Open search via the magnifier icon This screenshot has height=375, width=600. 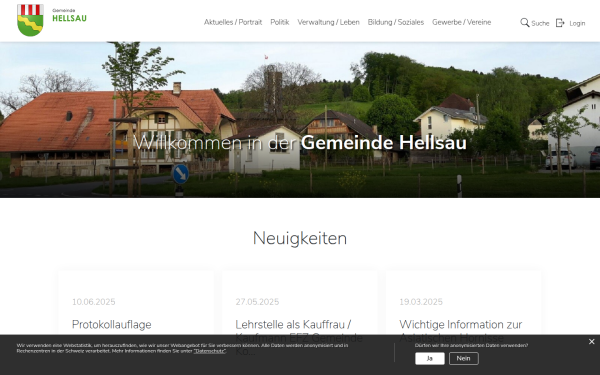pos(525,23)
